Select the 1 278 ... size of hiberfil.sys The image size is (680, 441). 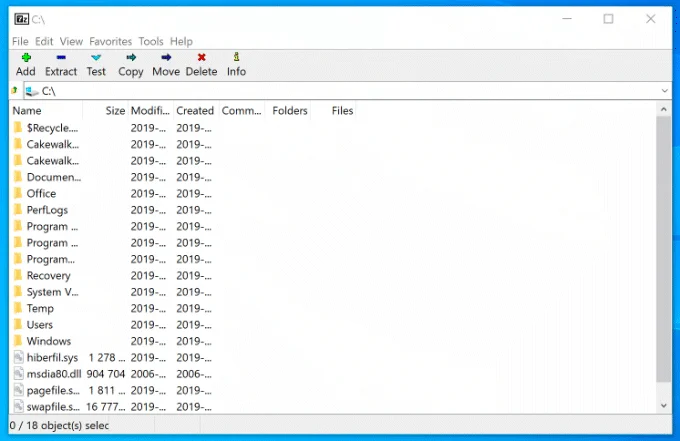[107, 357]
